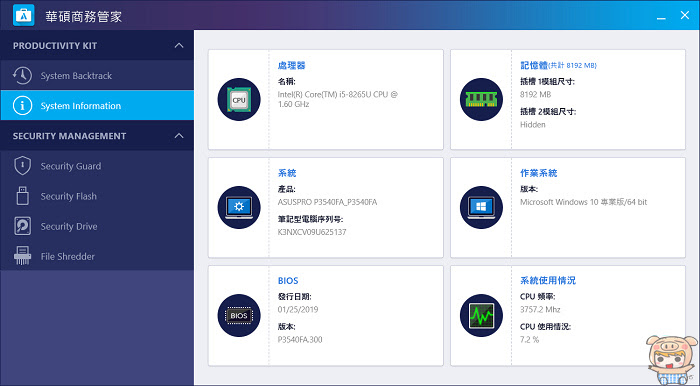700x386 pixels.
Task: Click the Windows laptop operating system icon
Action: (481, 208)
